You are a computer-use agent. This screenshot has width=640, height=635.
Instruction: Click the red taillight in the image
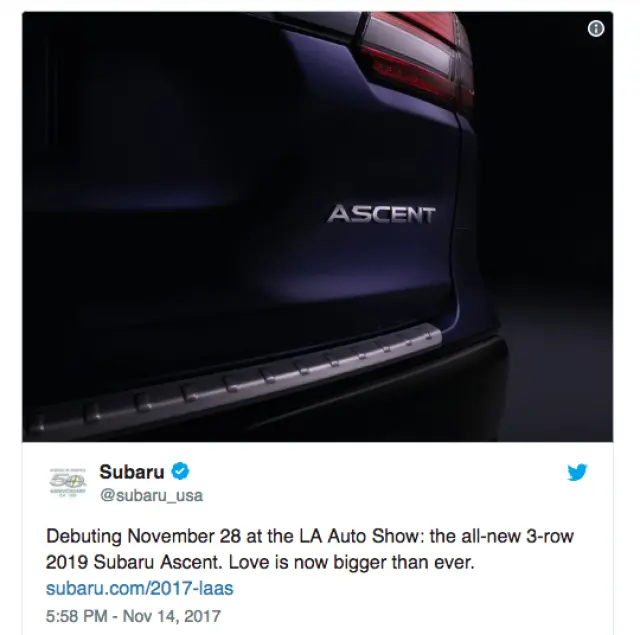pyautogui.click(x=416, y=53)
